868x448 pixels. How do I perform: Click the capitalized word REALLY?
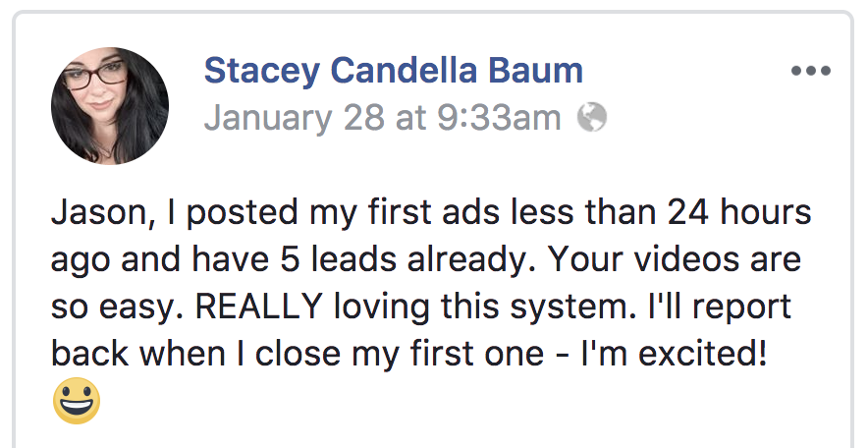259,307
